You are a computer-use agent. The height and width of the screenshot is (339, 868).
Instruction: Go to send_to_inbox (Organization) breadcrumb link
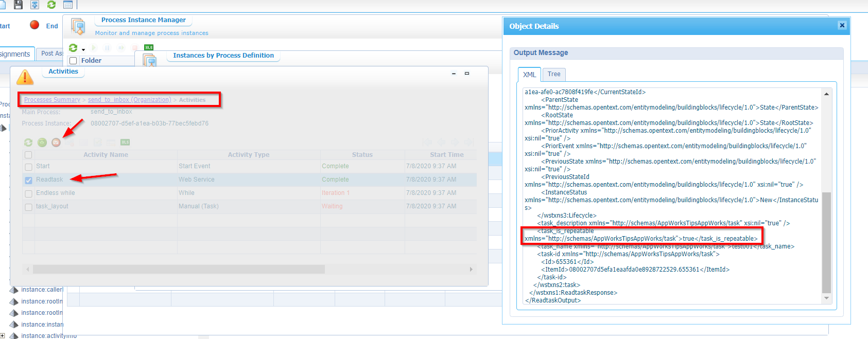[x=129, y=100]
